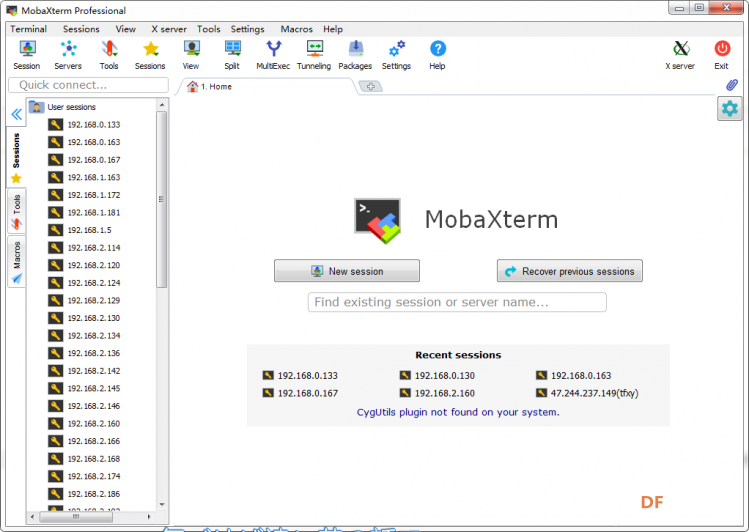Open the Sessions menu

(x=81, y=29)
